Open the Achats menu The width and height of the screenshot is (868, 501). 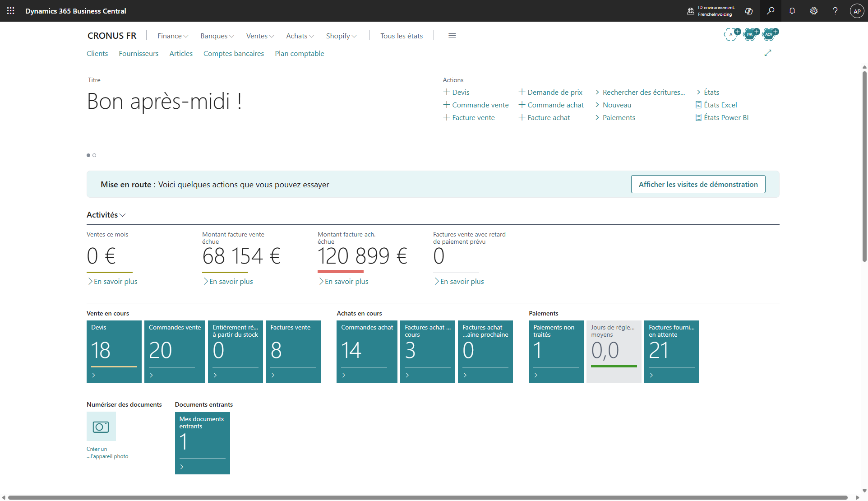click(x=300, y=36)
